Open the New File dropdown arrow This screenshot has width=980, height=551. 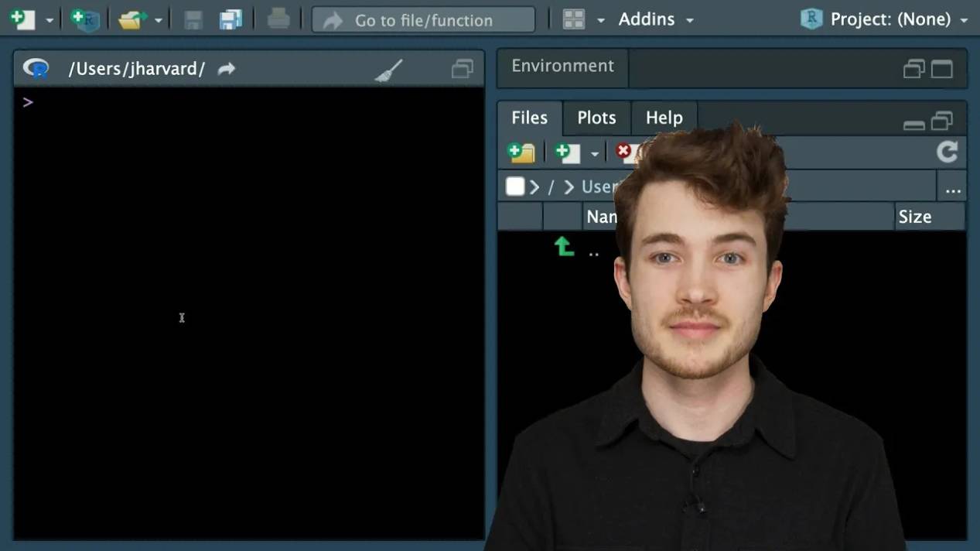coord(50,20)
